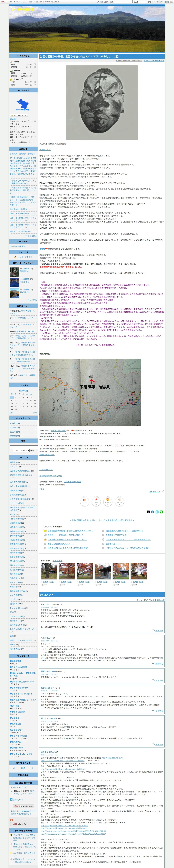Click the sidebar 検索 button
Viewport: 174px width, 868px height.
click(32, 450)
